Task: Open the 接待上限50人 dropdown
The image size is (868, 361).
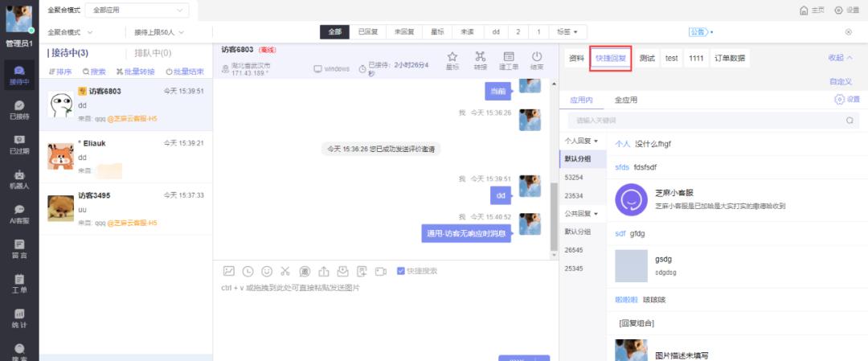Action: coord(159,32)
